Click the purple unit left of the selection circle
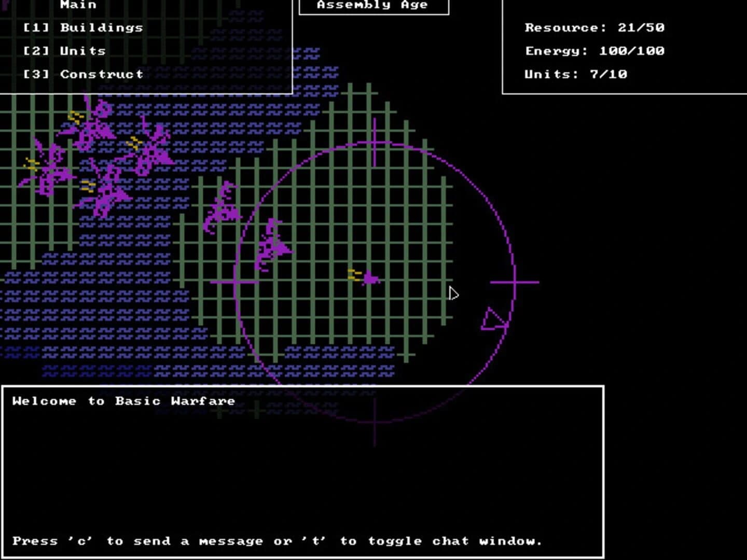 point(223,207)
